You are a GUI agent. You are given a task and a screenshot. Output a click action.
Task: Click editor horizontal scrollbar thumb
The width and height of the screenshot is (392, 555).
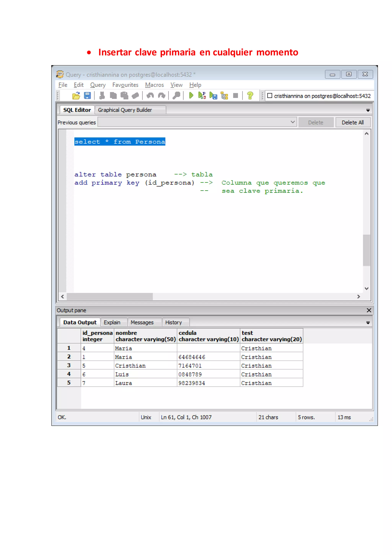point(110,296)
